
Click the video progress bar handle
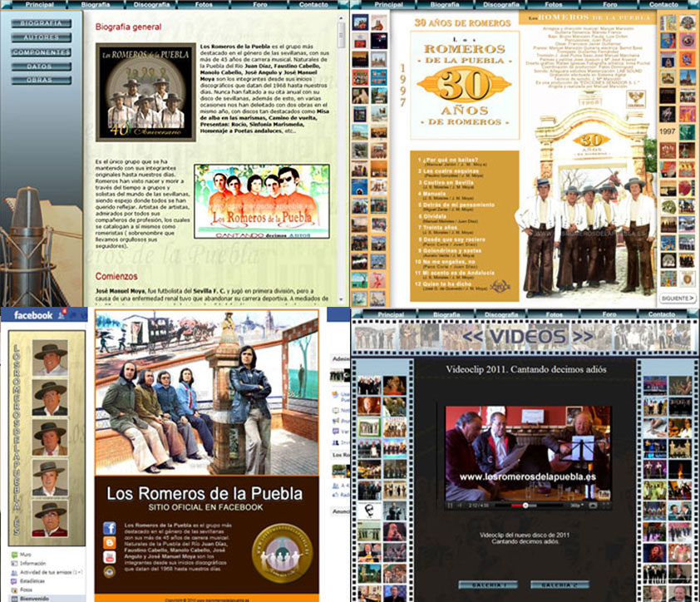click(x=525, y=506)
